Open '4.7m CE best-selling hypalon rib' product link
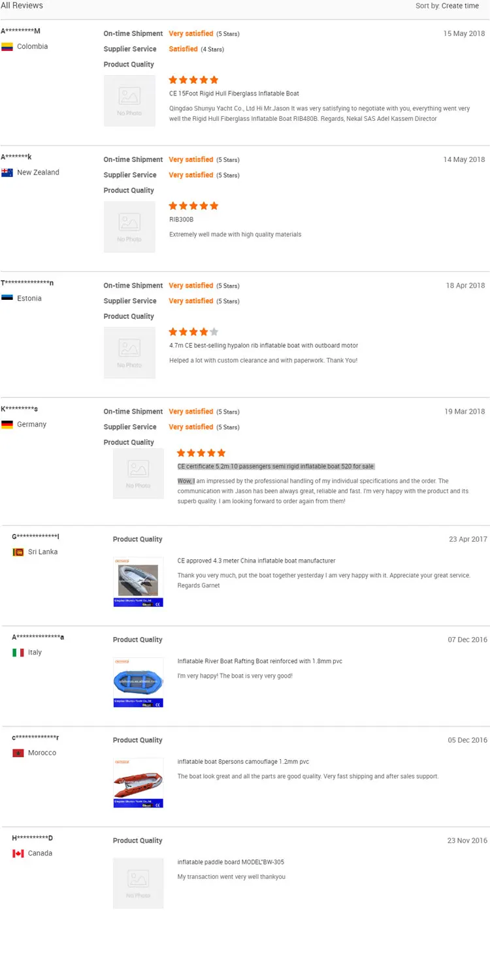490x980 pixels. tap(263, 346)
